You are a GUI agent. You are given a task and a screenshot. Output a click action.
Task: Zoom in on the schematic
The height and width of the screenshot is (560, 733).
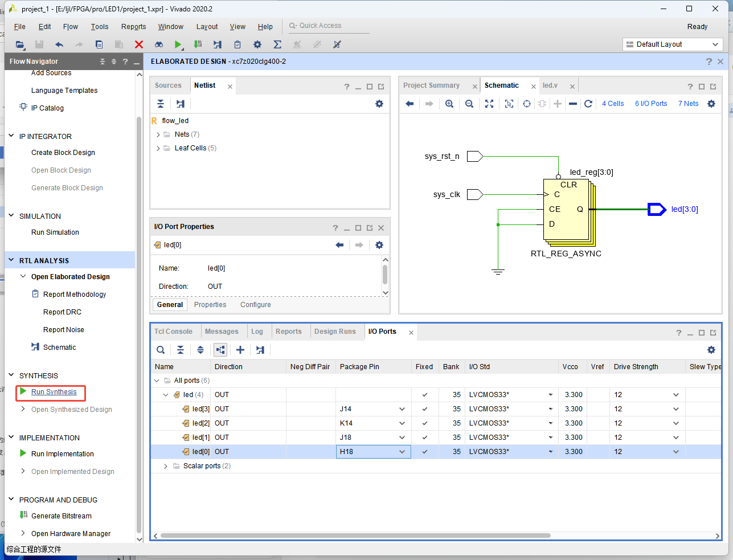coord(449,104)
